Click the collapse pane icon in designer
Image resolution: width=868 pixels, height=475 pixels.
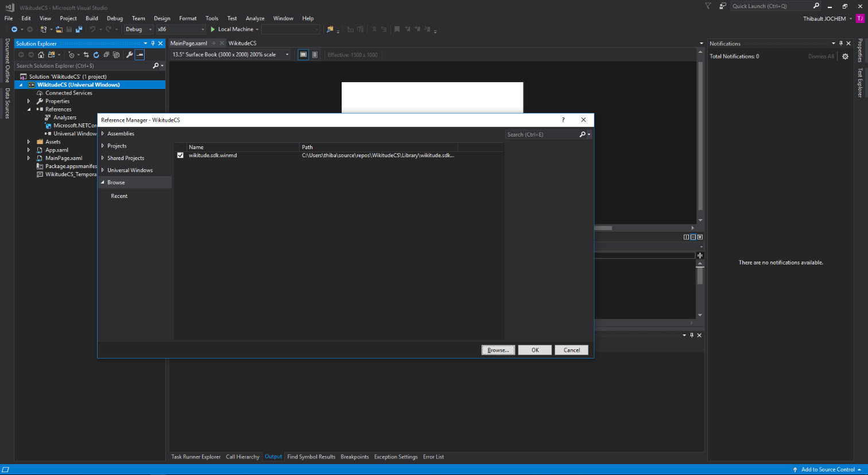point(700,237)
